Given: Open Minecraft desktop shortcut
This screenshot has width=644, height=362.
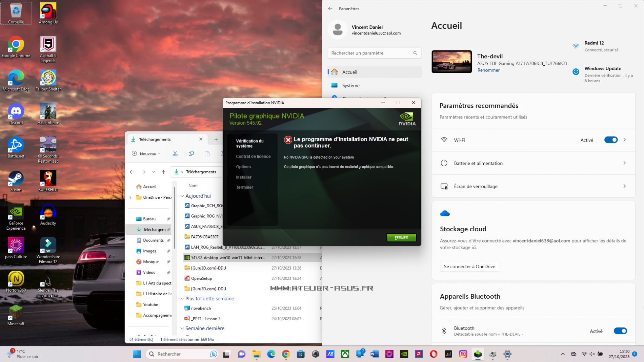Looking at the screenshot, I should point(16,315).
